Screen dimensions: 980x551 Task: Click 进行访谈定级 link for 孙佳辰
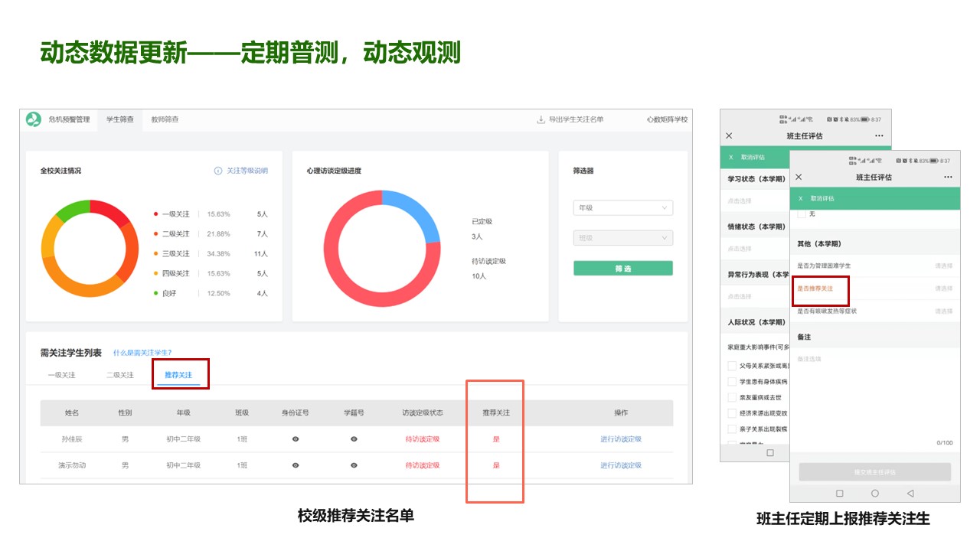point(620,439)
